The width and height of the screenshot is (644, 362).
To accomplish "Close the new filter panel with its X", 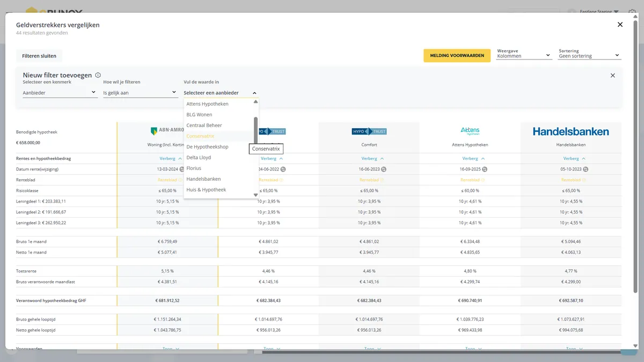I will click(x=613, y=76).
